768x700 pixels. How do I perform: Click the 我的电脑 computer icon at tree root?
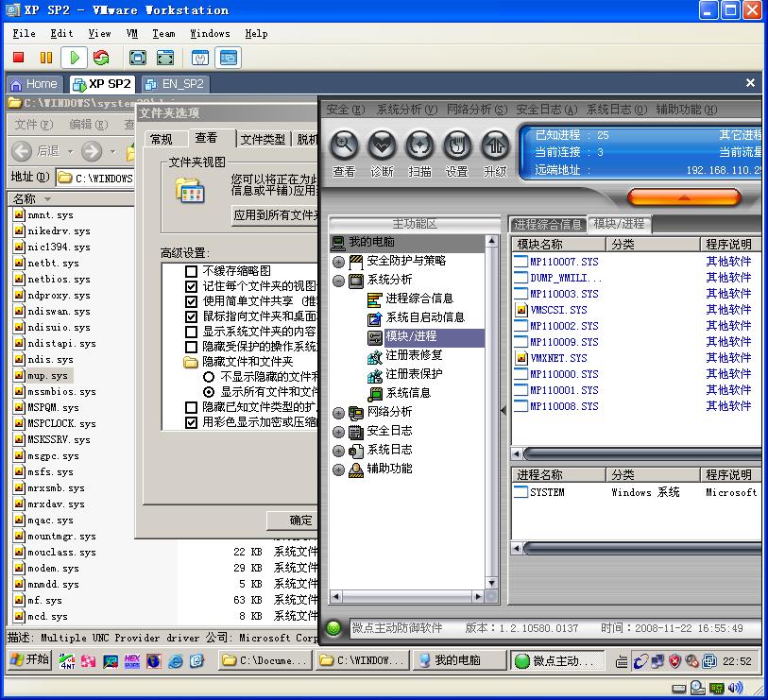[x=338, y=242]
